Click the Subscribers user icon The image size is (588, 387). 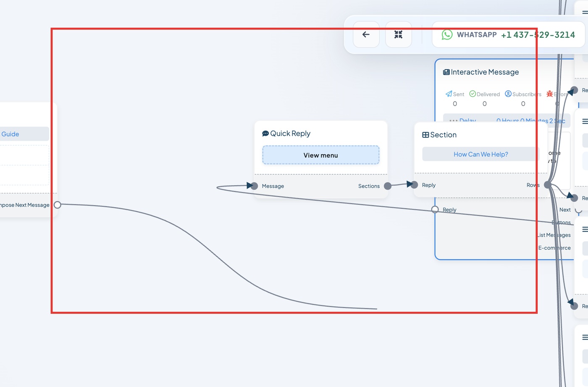click(508, 94)
